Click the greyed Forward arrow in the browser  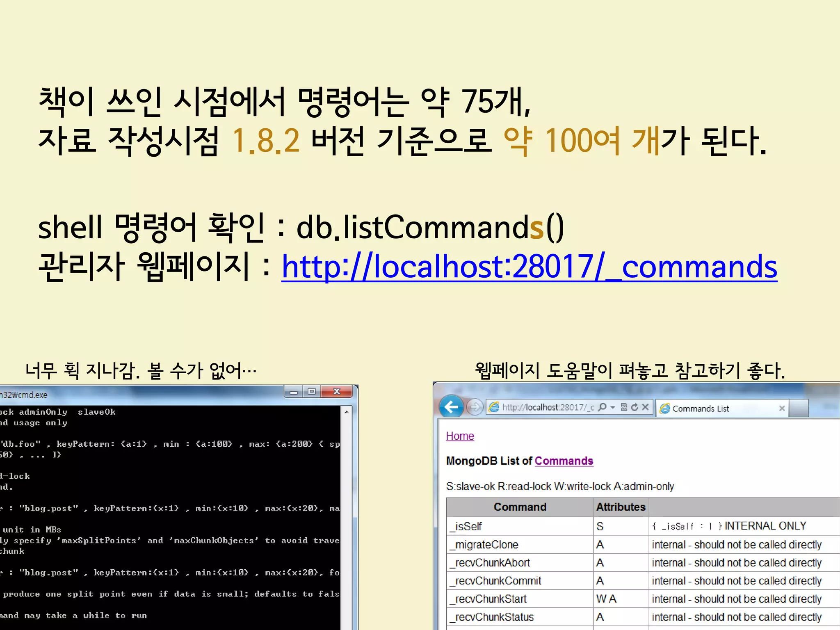click(x=475, y=407)
